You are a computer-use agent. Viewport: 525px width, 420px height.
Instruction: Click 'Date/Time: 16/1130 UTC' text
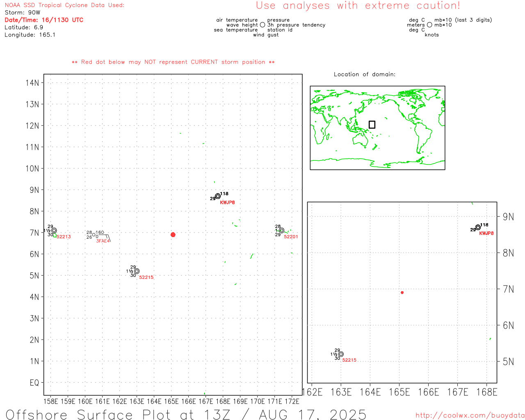point(44,20)
